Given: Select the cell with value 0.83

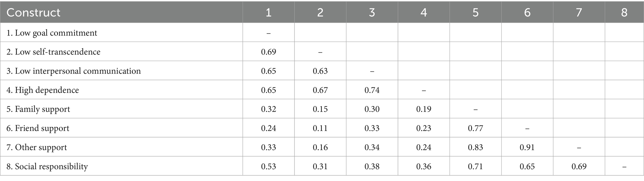Looking at the screenshot, I should 475,147.
